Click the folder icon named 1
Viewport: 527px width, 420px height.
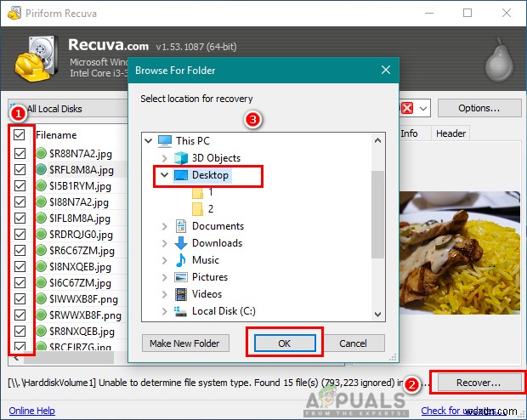click(197, 192)
